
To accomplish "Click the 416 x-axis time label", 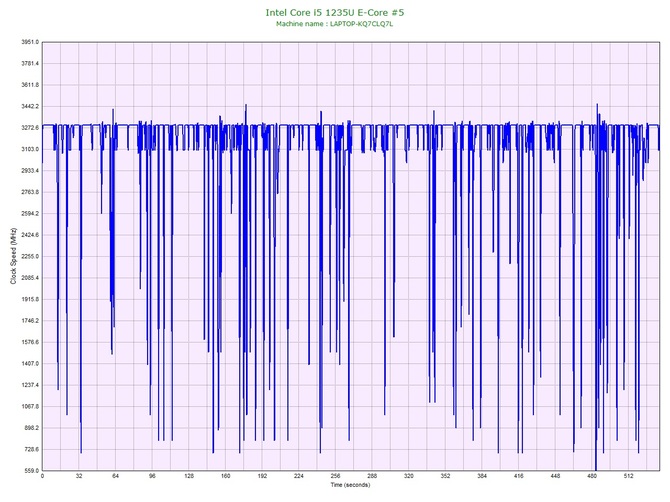I will (519, 476).
